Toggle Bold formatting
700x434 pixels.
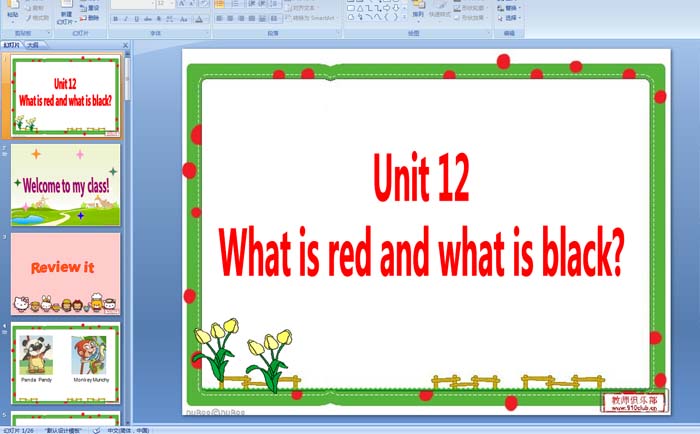(x=116, y=19)
